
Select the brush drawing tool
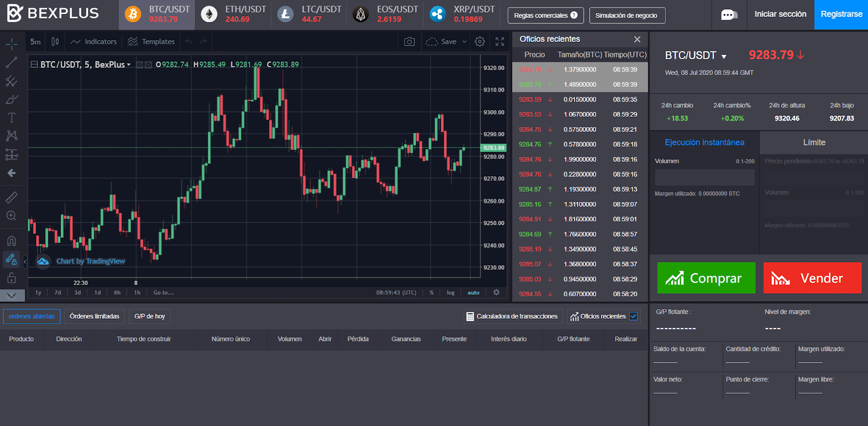(11, 99)
